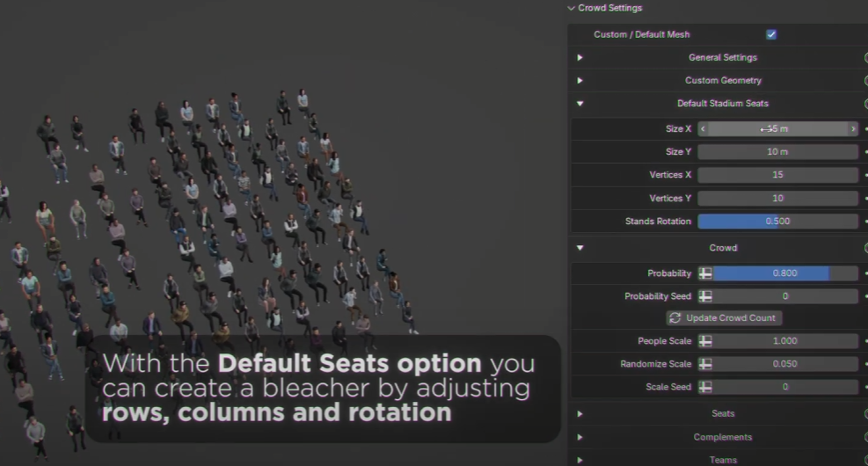This screenshot has height=466, width=868.
Task: Click the left arrow on Size X field
Action: pos(703,129)
